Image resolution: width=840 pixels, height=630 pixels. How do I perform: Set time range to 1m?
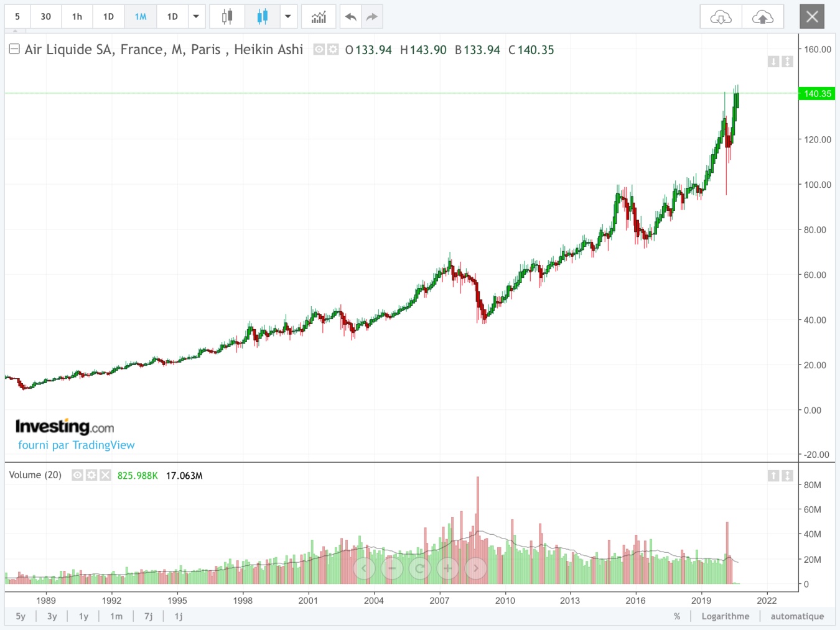pos(116,616)
